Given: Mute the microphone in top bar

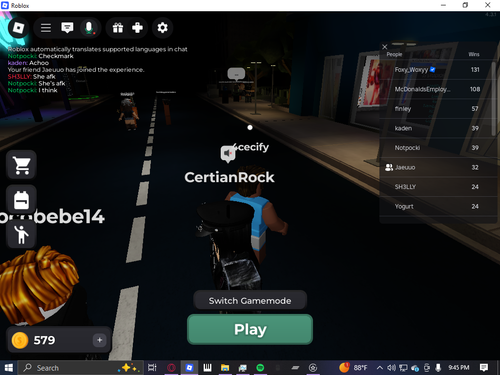Looking at the screenshot, I should [x=89, y=28].
